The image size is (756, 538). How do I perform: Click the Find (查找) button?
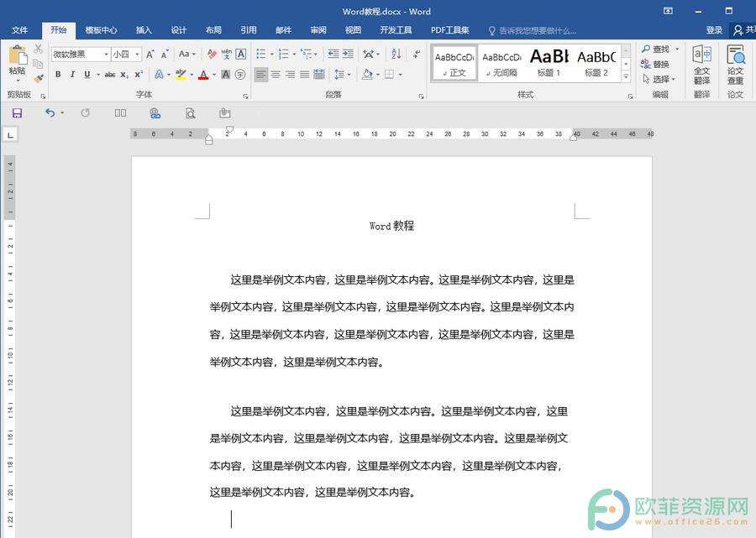point(655,49)
